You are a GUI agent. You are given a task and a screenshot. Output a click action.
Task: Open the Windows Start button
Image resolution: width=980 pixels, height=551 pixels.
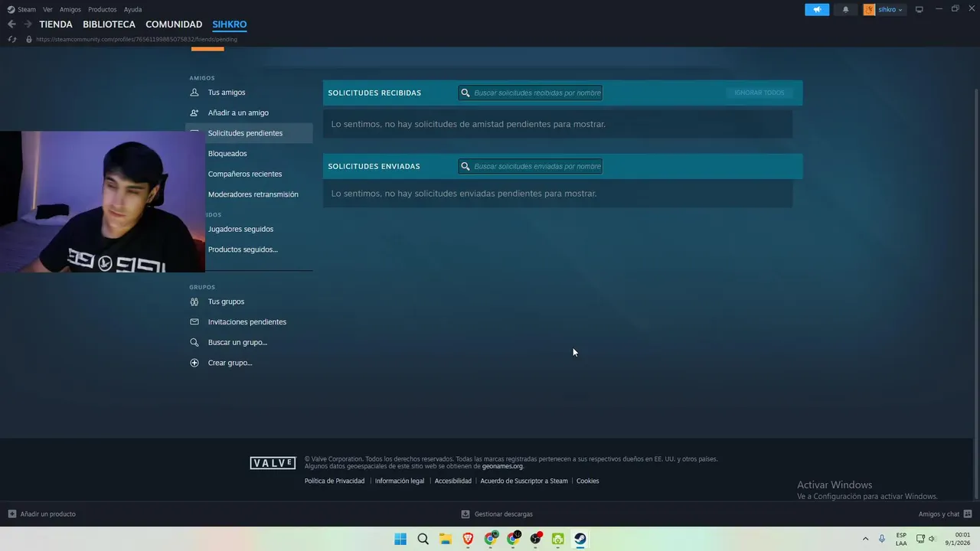[x=400, y=539]
